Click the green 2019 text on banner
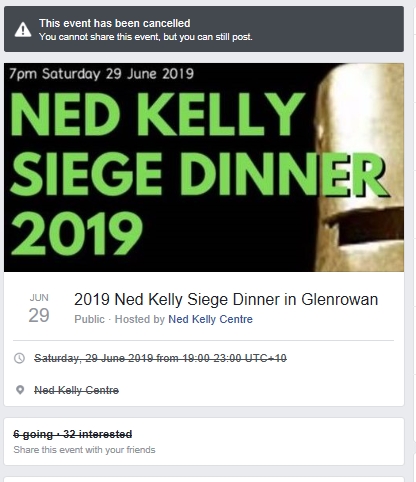 77,234
